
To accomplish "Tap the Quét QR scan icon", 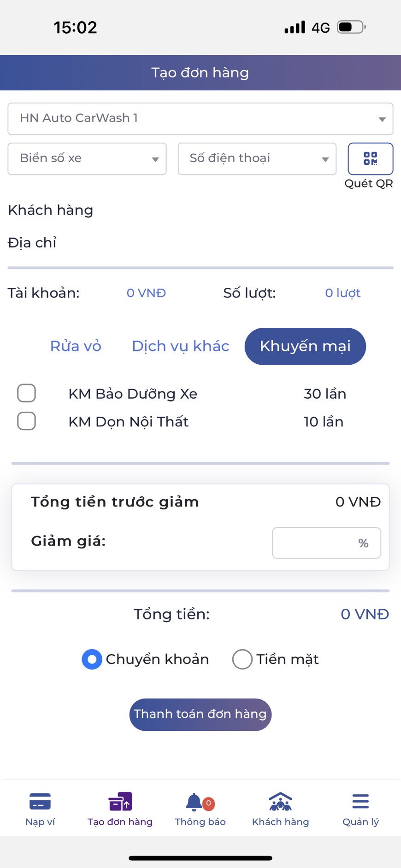I will (370, 158).
